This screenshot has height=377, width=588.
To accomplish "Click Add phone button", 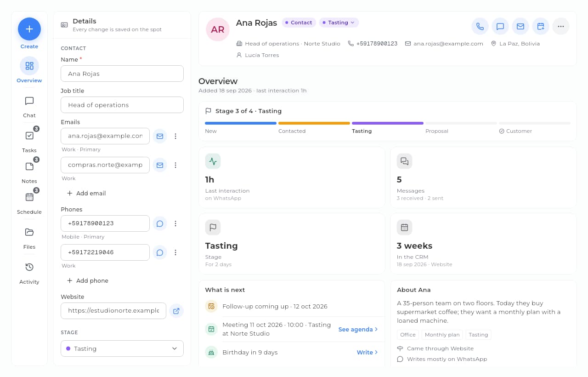I will (87, 280).
